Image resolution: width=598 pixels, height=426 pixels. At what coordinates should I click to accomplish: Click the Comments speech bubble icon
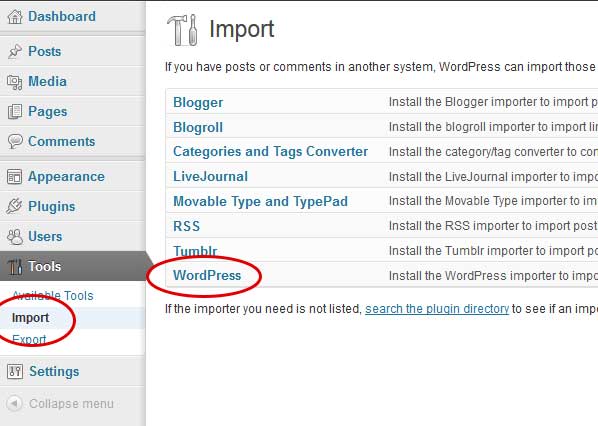click(15, 141)
